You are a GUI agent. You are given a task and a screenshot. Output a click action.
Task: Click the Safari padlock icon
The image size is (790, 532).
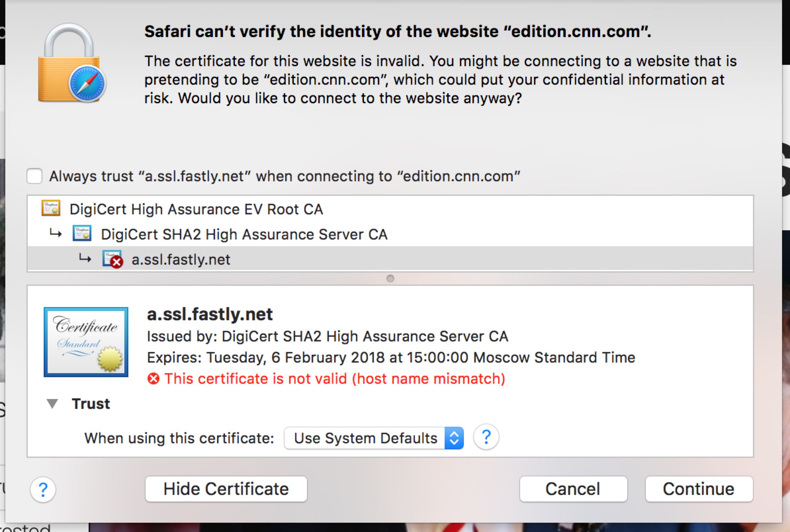point(71,63)
